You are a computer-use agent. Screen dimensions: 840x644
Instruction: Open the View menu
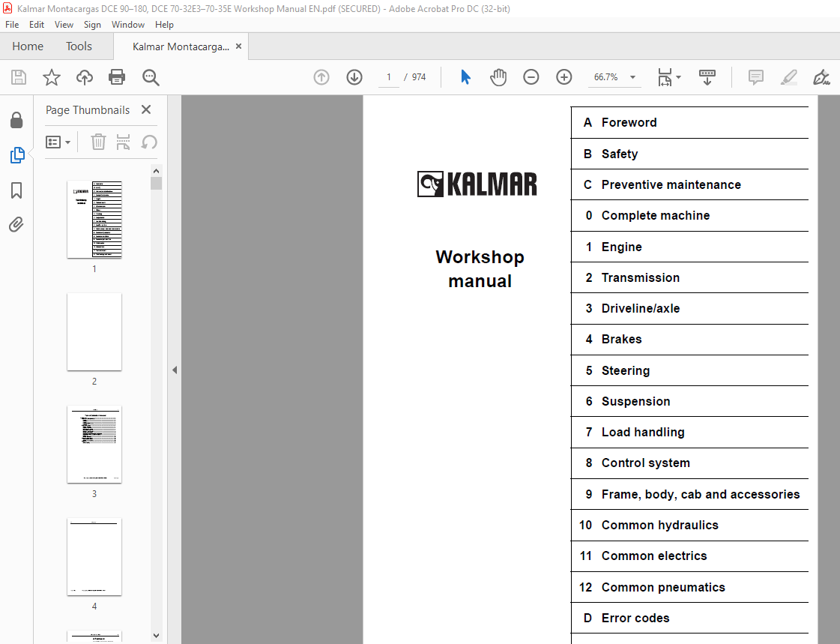pos(64,25)
